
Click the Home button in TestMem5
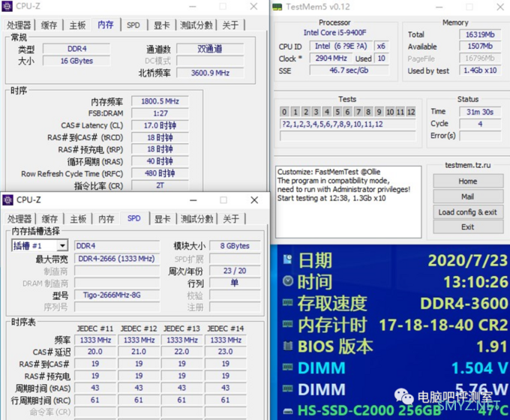tap(468, 181)
